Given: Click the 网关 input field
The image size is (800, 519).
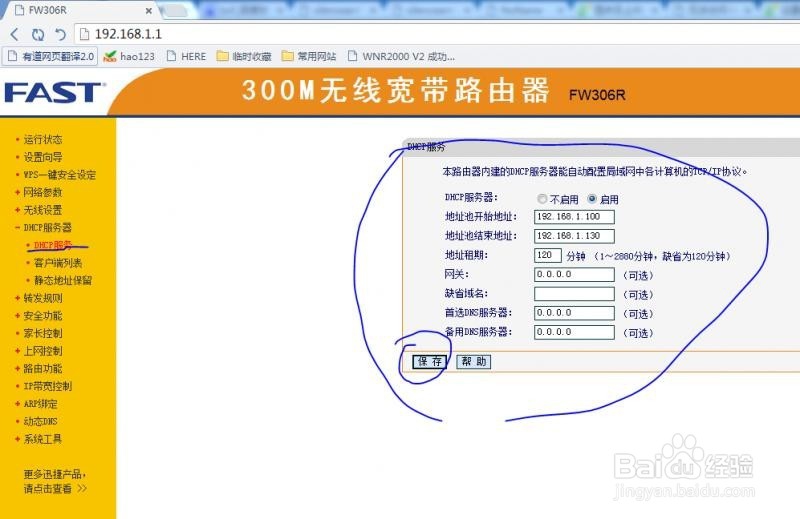Looking at the screenshot, I should [x=574, y=275].
